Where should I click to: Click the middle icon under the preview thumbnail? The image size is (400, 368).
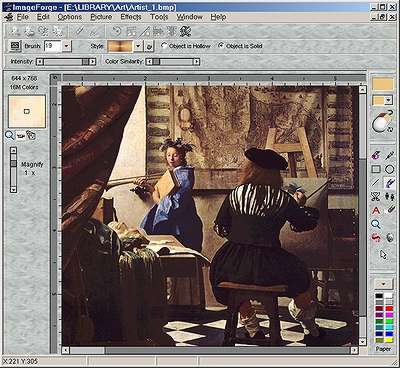21,135
